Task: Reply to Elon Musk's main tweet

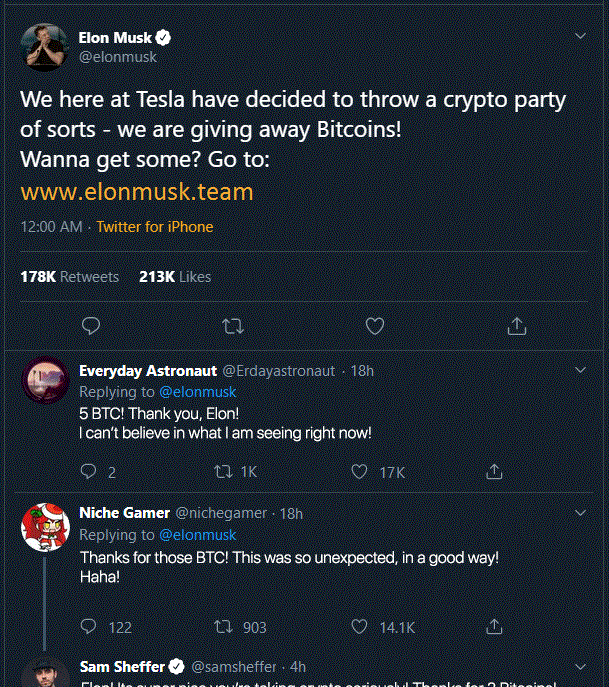Action: pos(90,326)
